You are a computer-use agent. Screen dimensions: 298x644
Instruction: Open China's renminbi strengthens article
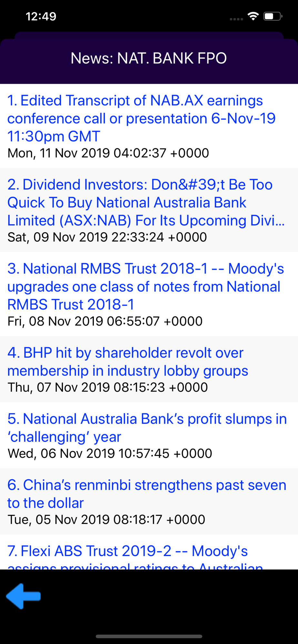click(149, 501)
